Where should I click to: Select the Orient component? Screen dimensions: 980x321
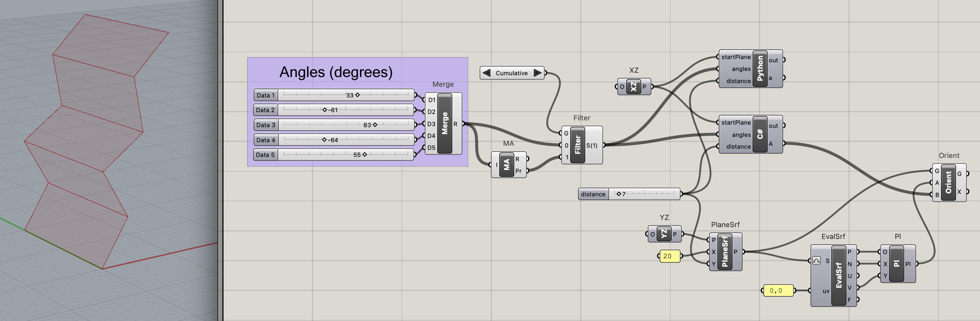[948, 183]
